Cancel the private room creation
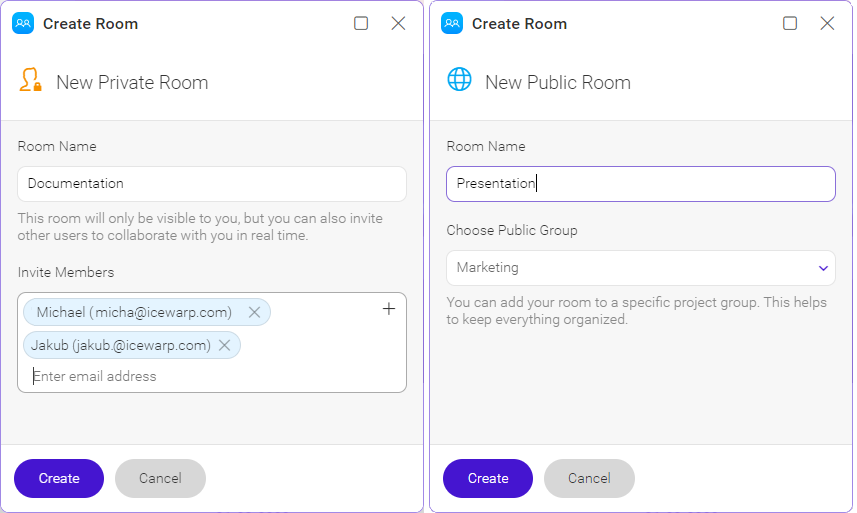Screen dimensions: 857x513 click(160, 478)
